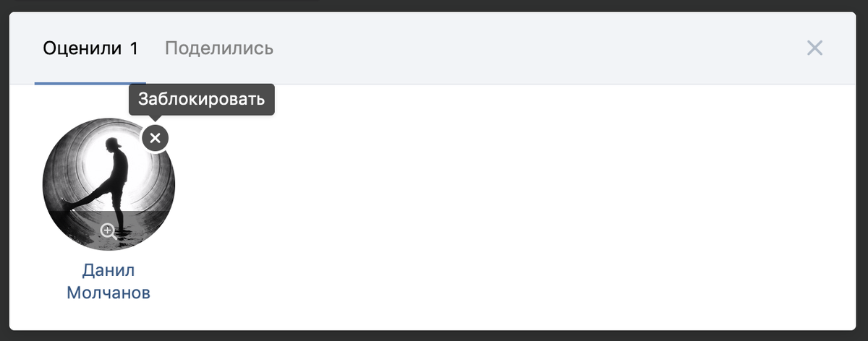Viewport: 868px width, 341px height.
Task: Block Данил Молчанов using the dark circle button
Action: [x=155, y=138]
